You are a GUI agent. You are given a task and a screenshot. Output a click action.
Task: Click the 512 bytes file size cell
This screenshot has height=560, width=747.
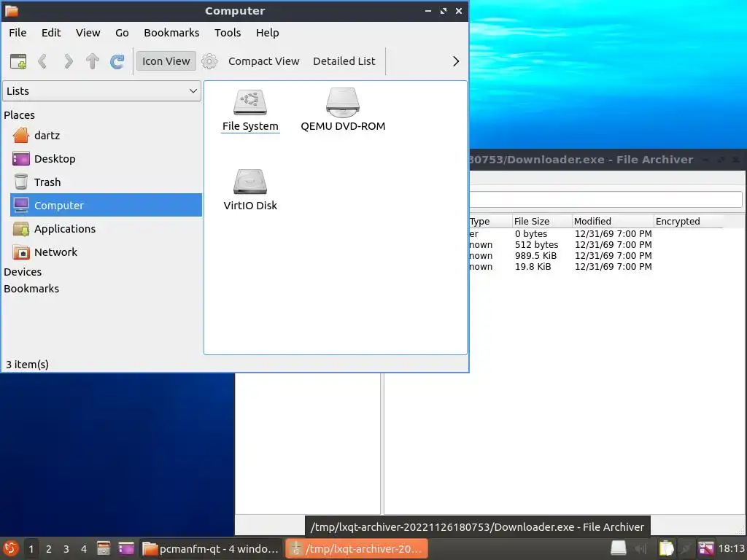pos(536,245)
